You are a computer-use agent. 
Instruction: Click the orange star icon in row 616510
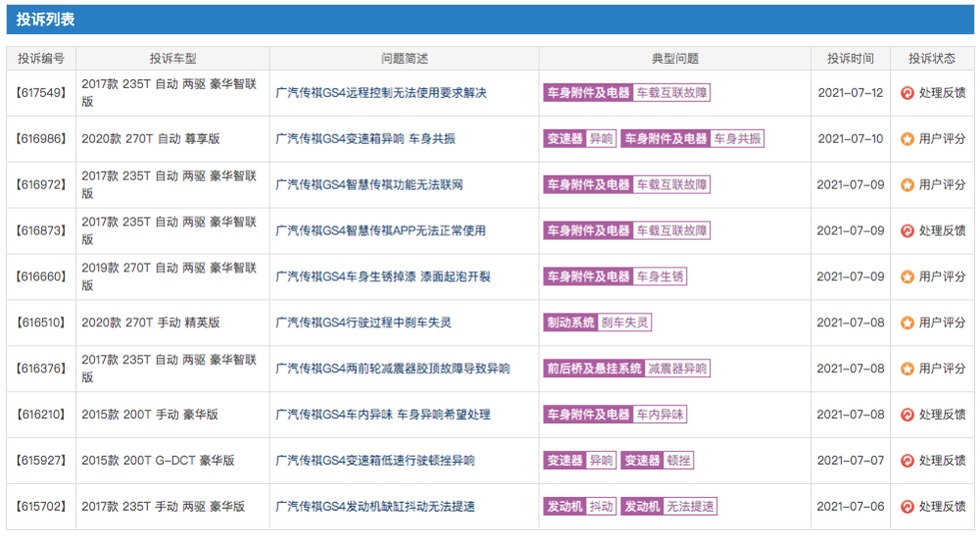tap(907, 323)
